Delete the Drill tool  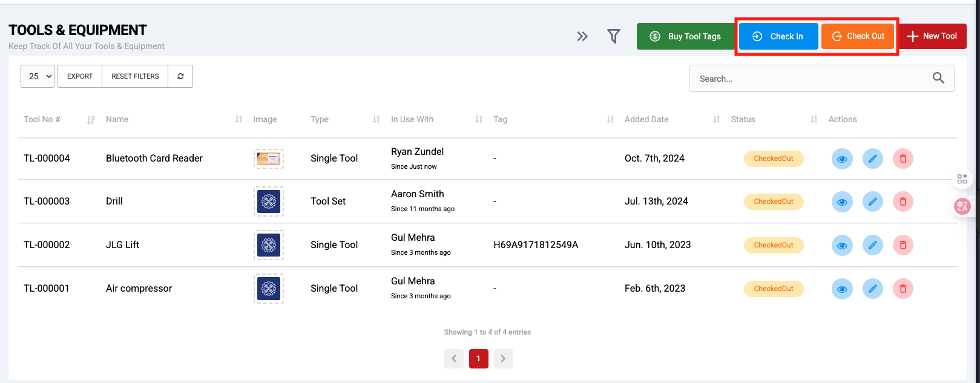point(903,201)
